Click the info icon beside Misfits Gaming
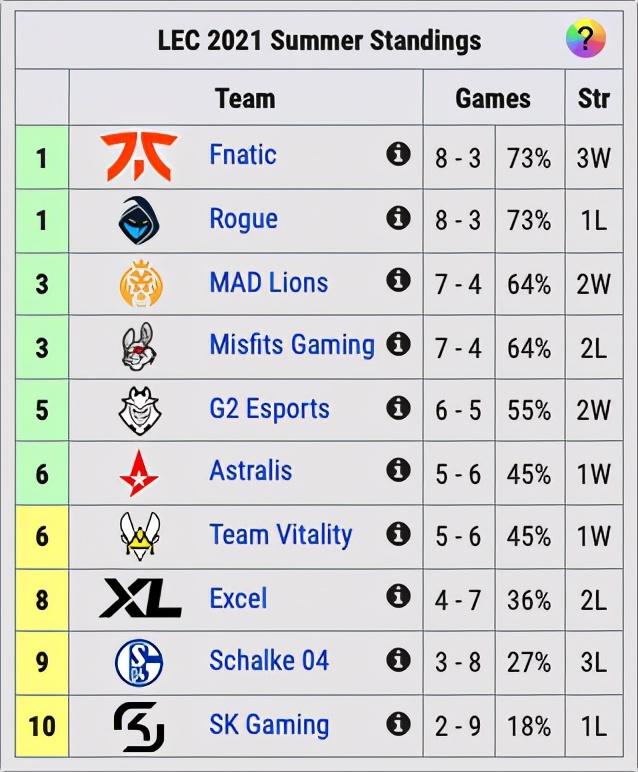Screen dimensions: 638x772 [398, 344]
